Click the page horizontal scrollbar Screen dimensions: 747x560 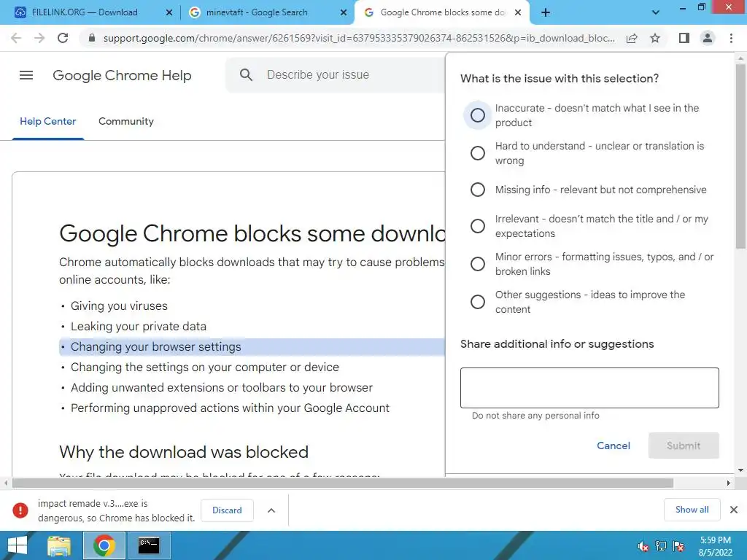(343, 483)
